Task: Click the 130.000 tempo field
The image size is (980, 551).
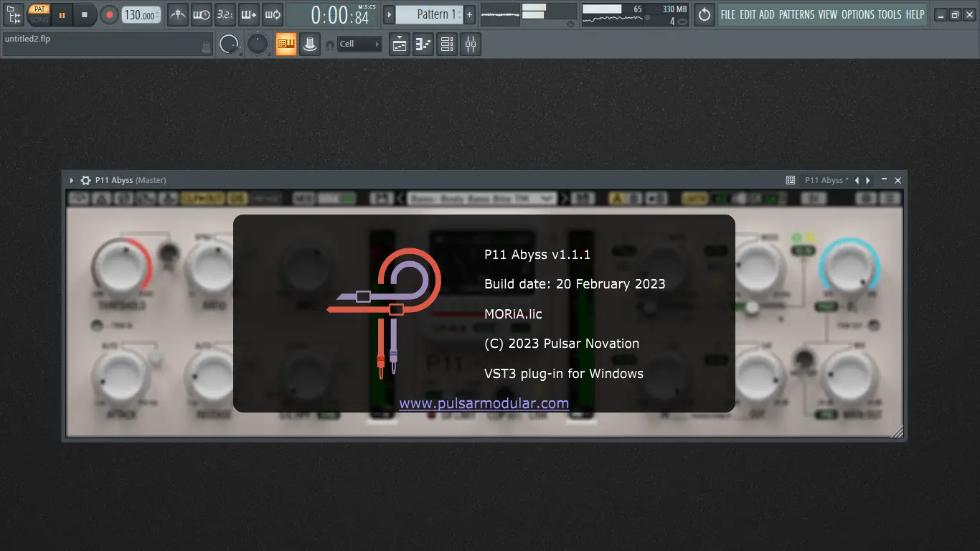Action: [141, 14]
